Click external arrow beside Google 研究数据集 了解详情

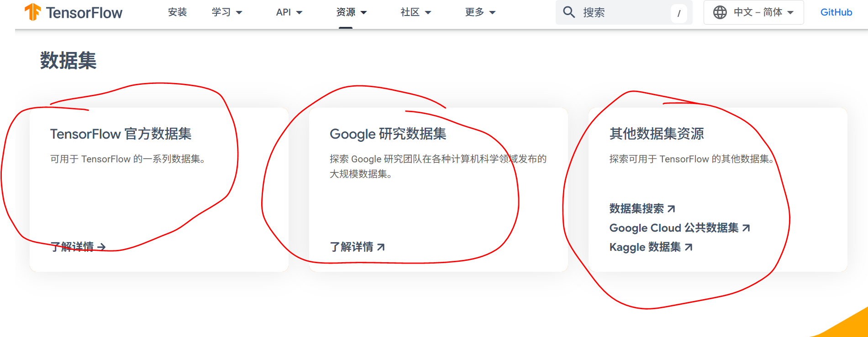pyautogui.click(x=381, y=247)
